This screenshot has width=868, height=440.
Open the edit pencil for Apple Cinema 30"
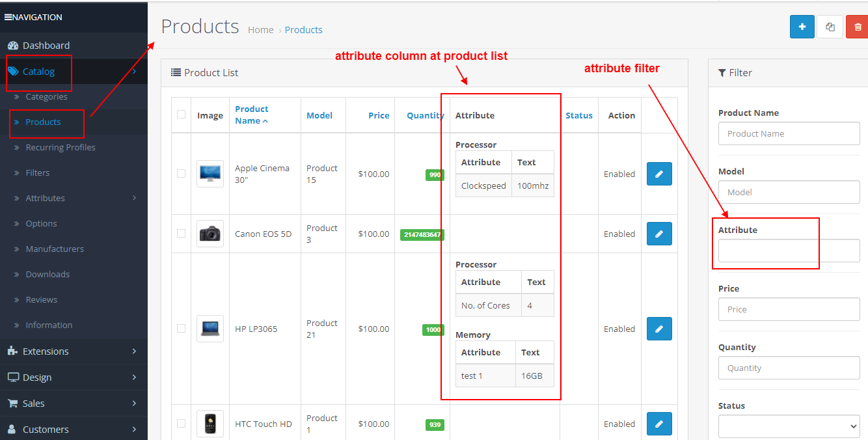[x=659, y=174]
